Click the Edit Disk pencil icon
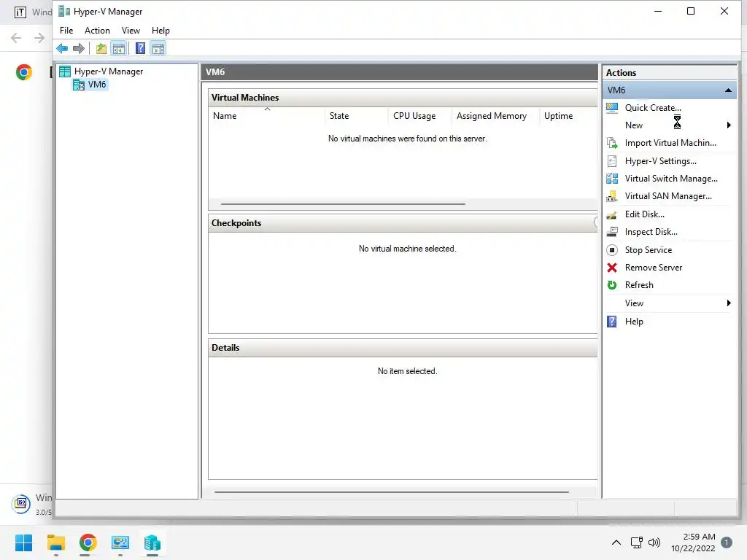Image resolution: width=747 pixels, height=560 pixels. click(x=612, y=214)
